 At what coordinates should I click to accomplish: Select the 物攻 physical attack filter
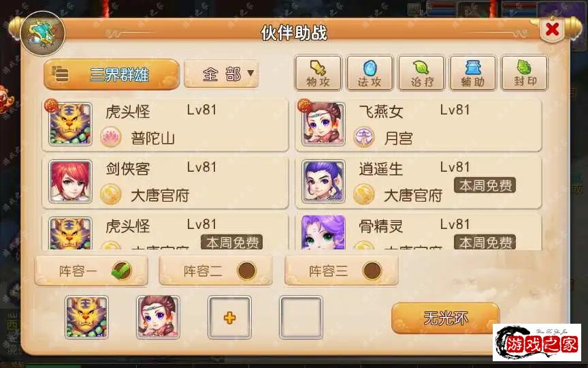318,73
